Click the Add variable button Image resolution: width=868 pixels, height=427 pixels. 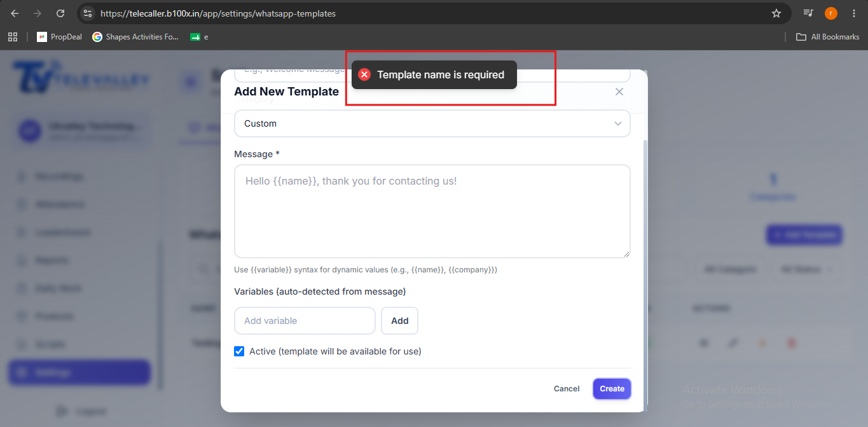click(400, 321)
